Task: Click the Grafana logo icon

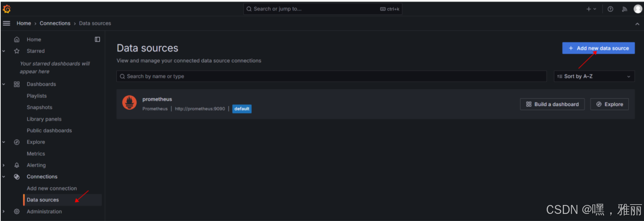Action: (7, 9)
